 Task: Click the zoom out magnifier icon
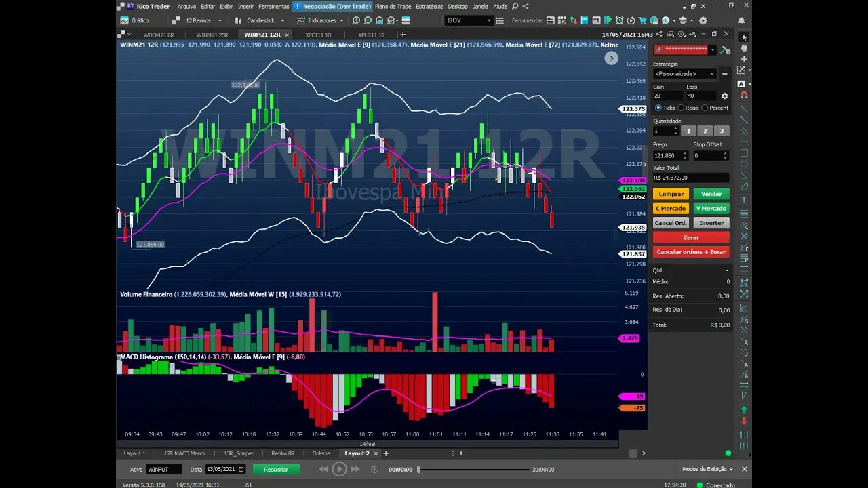pos(368,20)
